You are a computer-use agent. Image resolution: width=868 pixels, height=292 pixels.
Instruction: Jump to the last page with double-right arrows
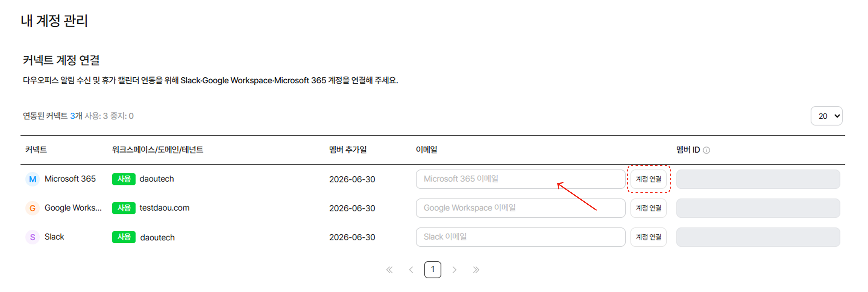476,269
